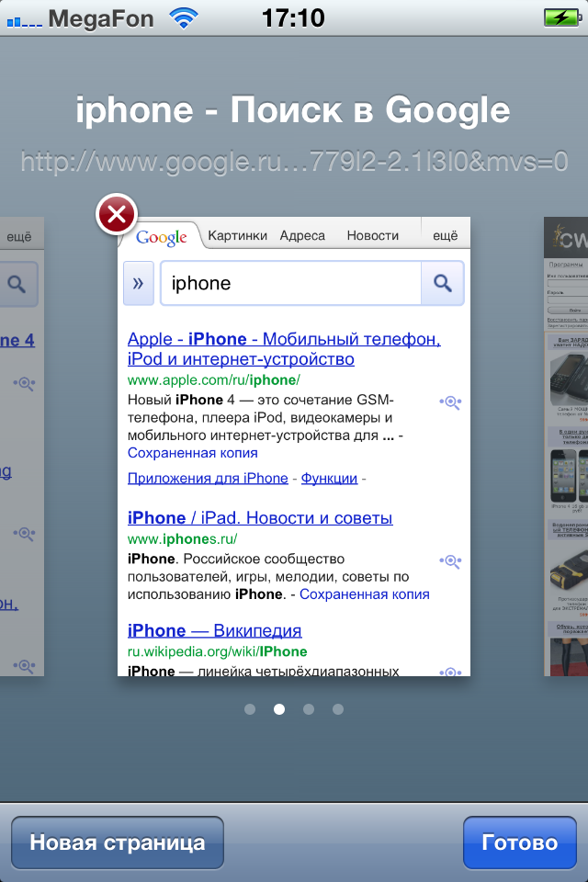The image size is (588, 882).
Task: Switch to the Адреса tab
Action: [302, 235]
